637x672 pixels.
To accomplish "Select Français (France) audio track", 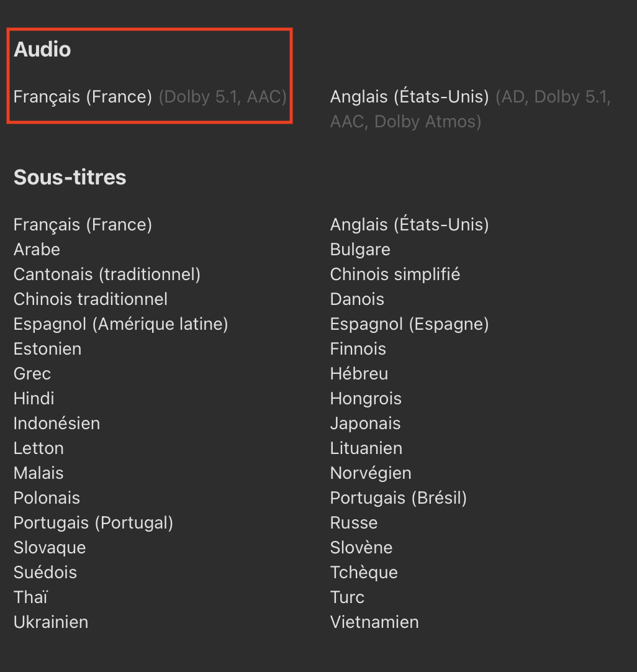I will 83,97.
